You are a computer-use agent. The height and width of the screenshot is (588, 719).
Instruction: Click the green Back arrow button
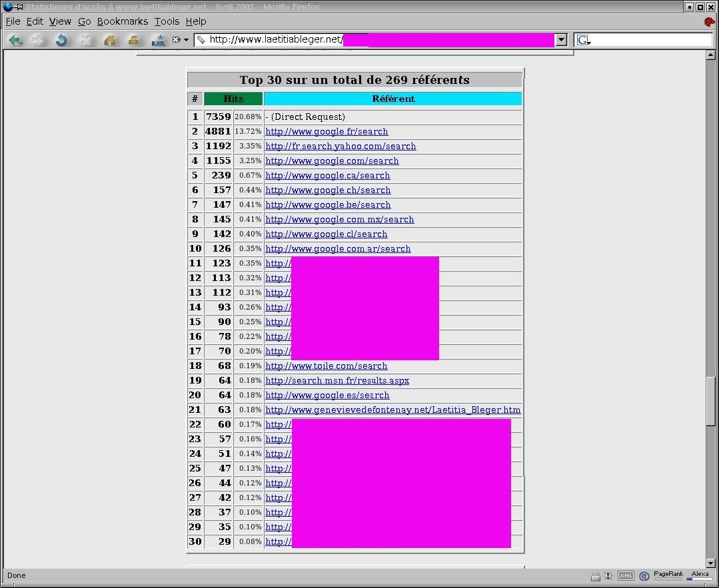(x=15, y=41)
